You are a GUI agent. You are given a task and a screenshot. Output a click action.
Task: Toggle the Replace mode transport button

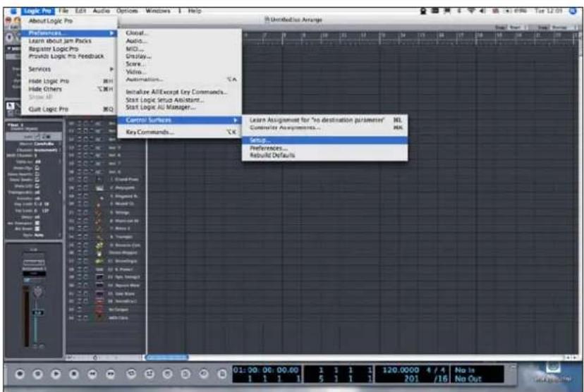[168, 374]
